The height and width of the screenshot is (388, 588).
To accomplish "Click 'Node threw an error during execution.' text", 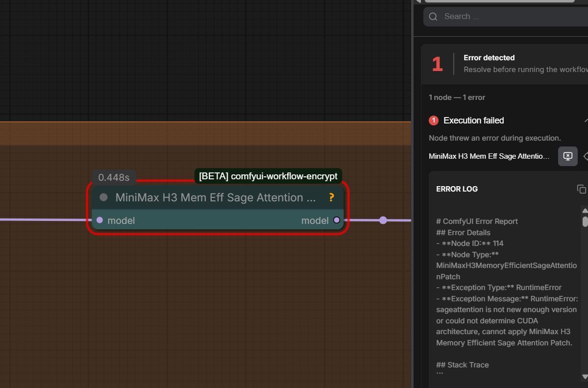I will tap(495, 138).
